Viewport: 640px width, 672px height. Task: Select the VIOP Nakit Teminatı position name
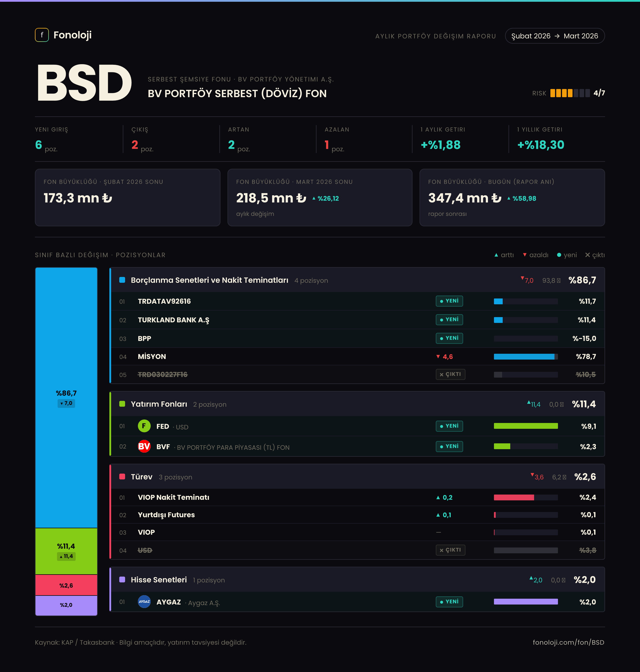point(174,497)
